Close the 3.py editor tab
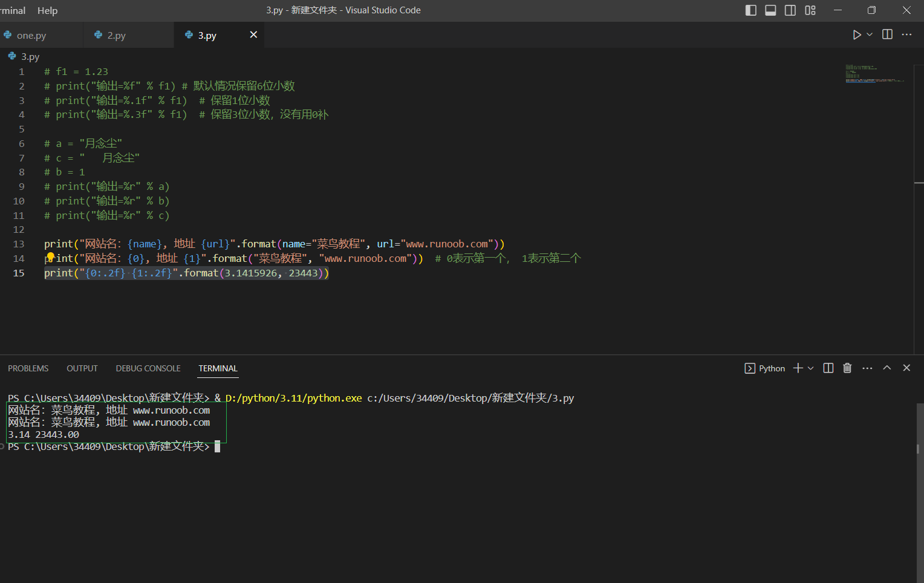The width and height of the screenshot is (924, 583). (253, 35)
